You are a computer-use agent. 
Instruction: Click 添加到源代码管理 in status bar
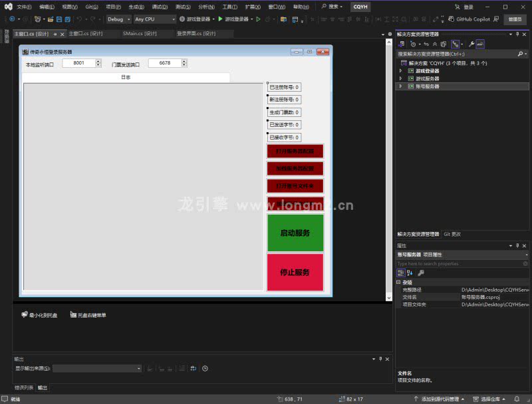(x=440, y=399)
